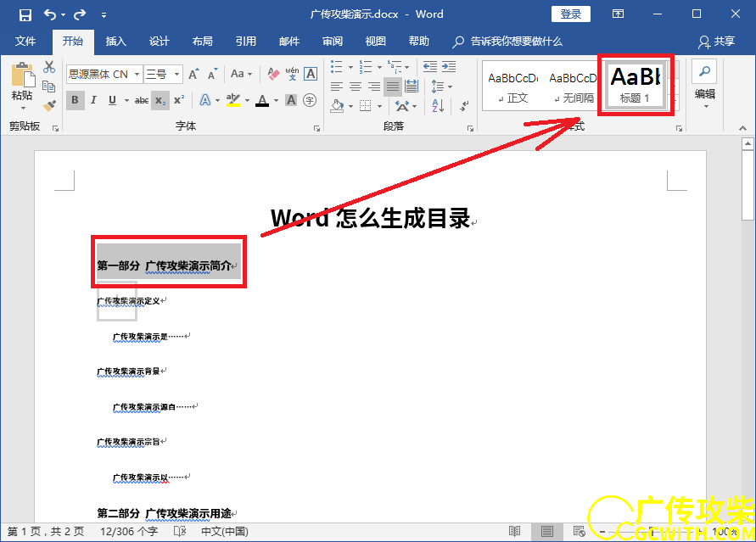Toggle Bold formatting
Image resolution: width=756 pixels, height=542 pixels.
click(76, 100)
